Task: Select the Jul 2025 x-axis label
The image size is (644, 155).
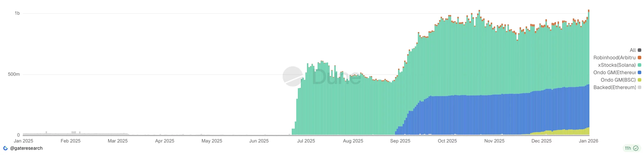Action: 306,141
